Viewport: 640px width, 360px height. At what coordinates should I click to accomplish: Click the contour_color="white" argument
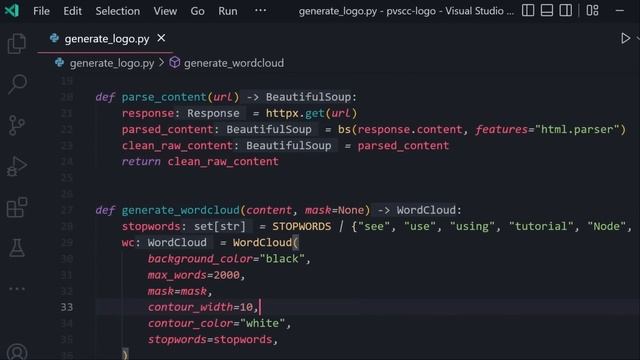216,323
